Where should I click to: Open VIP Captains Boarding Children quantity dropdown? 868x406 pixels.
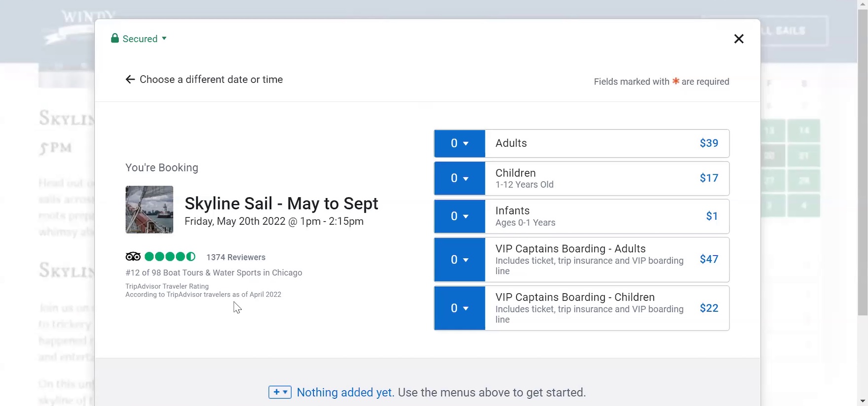459,308
